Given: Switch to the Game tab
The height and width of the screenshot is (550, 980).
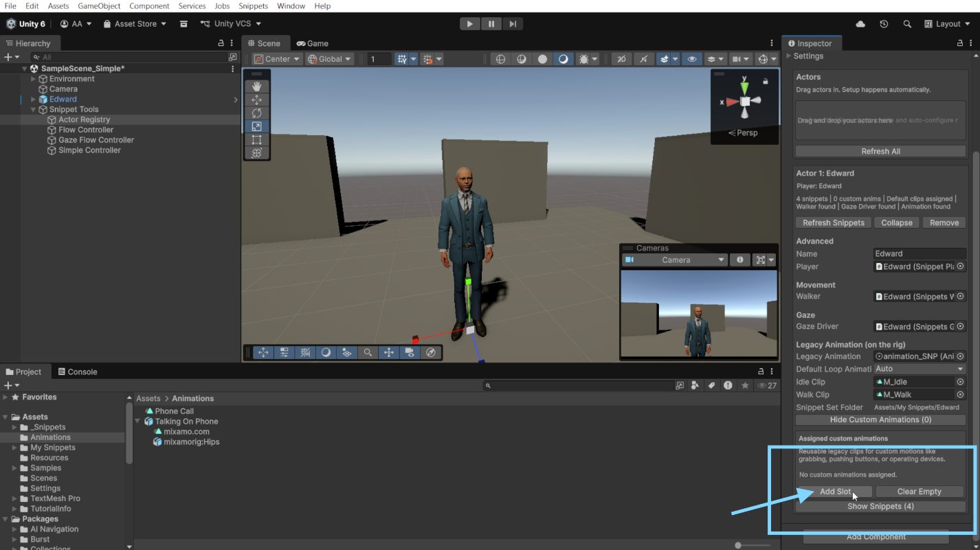Looking at the screenshot, I should (312, 43).
